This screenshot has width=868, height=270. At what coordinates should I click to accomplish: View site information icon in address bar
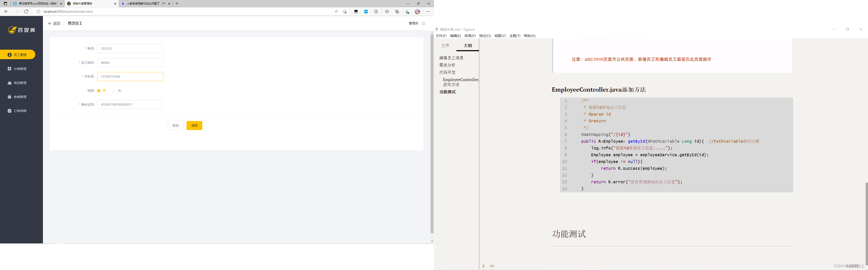click(38, 12)
